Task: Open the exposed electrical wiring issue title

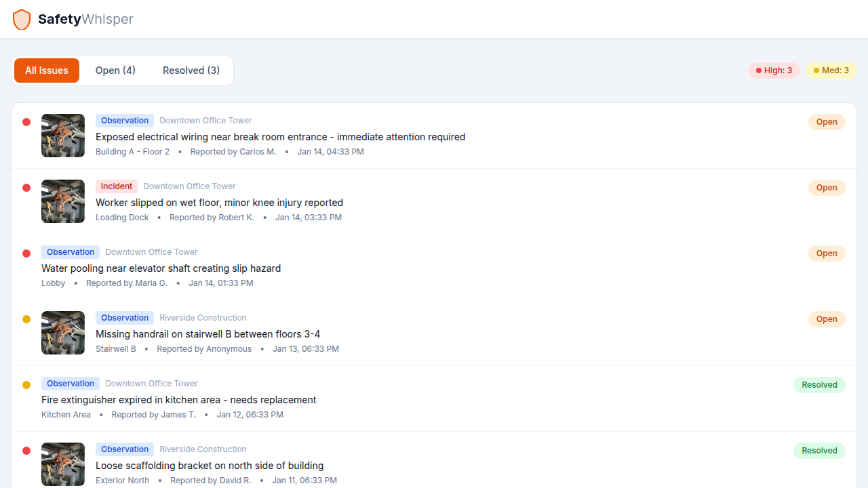Action: click(280, 137)
